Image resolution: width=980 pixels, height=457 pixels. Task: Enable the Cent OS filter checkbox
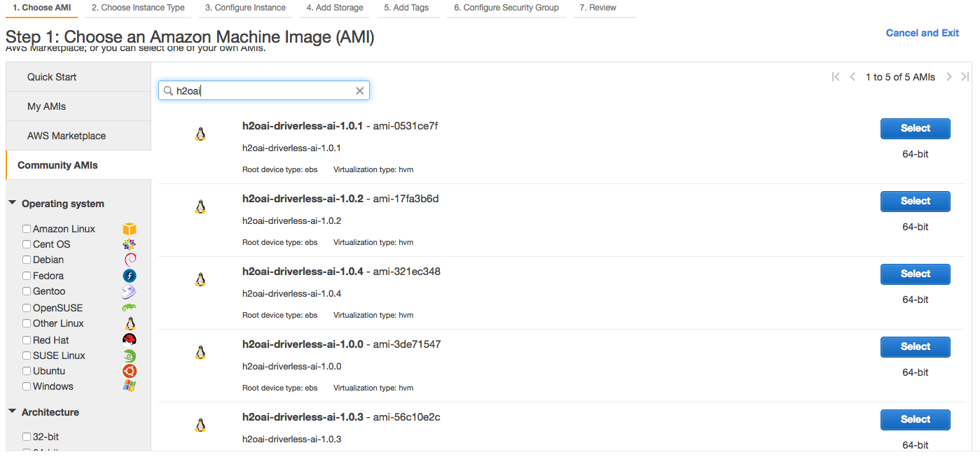click(x=26, y=244)
